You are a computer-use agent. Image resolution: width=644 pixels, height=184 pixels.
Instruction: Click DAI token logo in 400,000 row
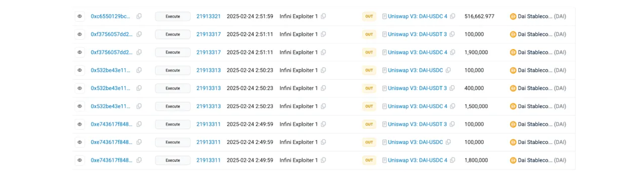point(513,88)
